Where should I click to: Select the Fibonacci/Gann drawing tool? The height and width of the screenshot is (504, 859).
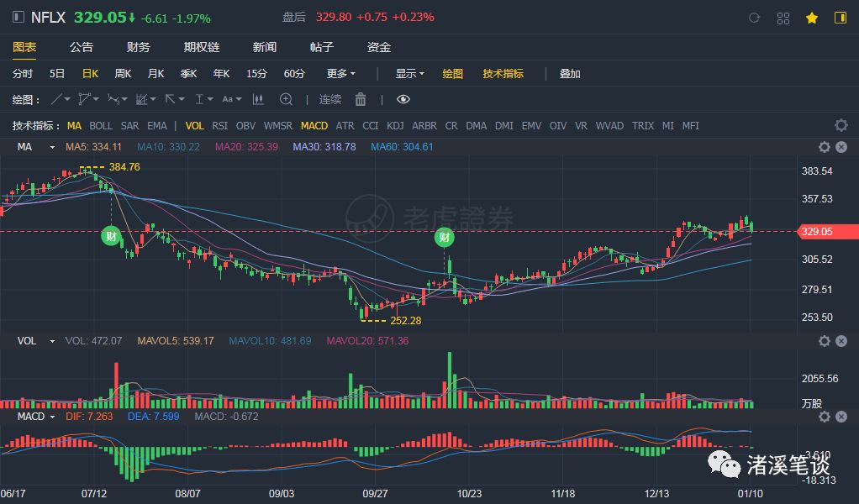click(x=142, y=100)
